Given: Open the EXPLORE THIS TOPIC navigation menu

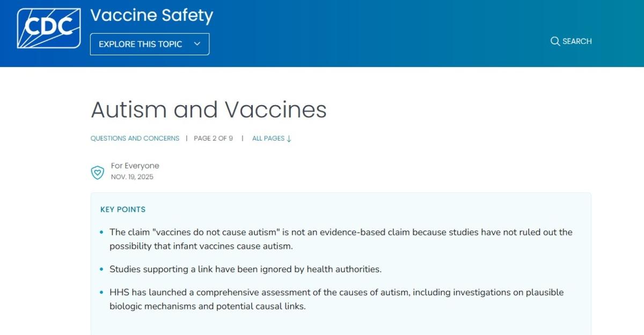Looking at the screenshot, I should tap(149, 44).
